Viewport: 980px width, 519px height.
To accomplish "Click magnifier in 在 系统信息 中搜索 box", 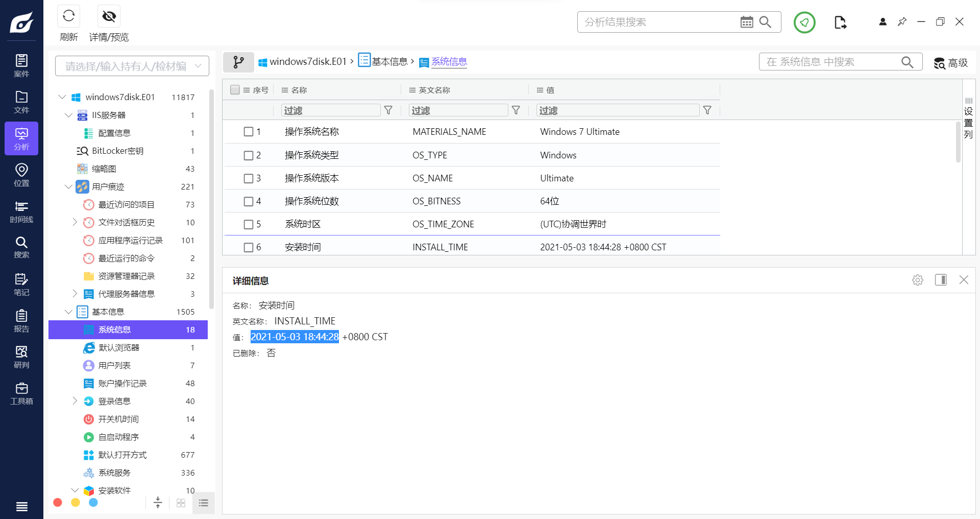I will point(907,62).
